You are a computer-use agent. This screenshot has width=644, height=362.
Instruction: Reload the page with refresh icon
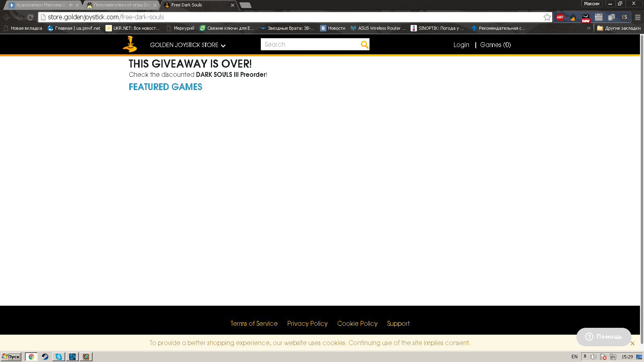30,17
